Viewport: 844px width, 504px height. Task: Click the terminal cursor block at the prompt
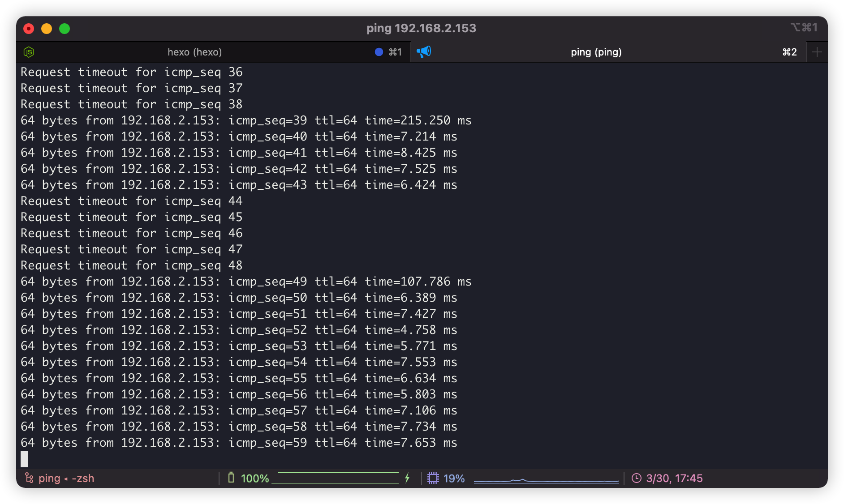pyautogui.click(x=24, y=459)
